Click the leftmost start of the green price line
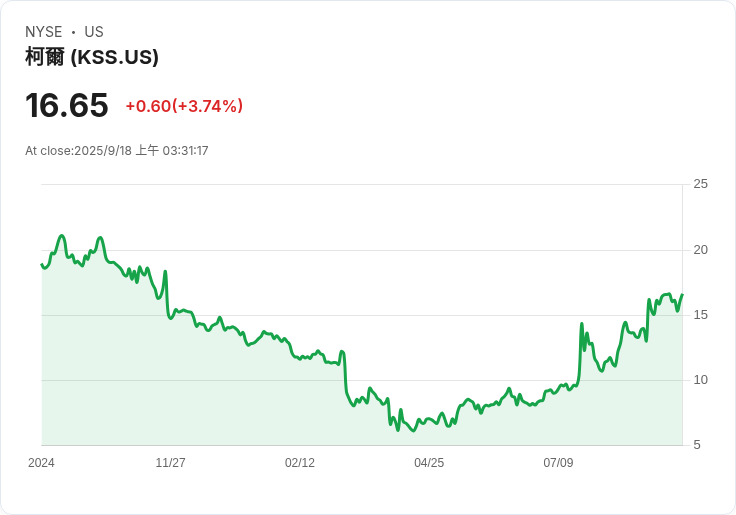736x515 pixels. (42, 265)
